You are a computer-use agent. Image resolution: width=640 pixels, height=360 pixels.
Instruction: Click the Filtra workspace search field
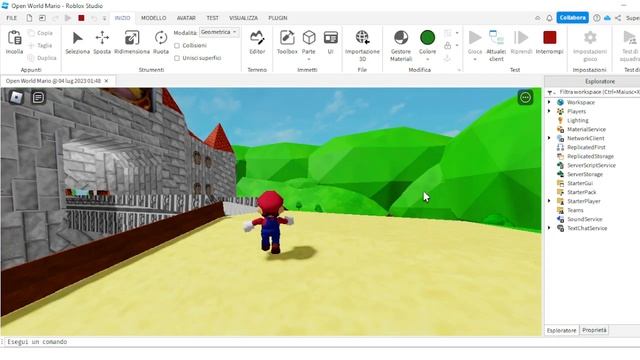[599, 92]
